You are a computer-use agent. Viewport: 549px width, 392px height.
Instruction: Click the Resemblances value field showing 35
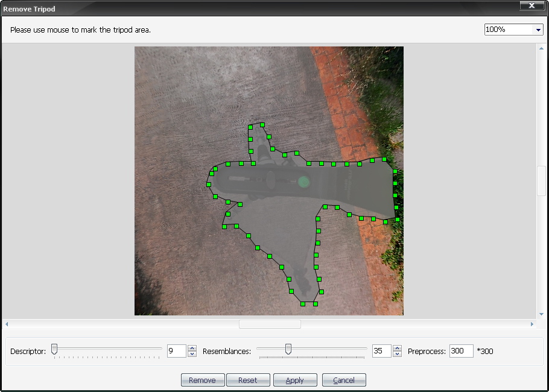coord(382,351)
